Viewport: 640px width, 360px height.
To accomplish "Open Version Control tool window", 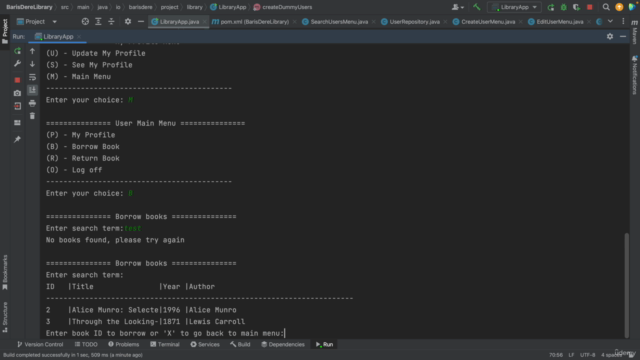I will point(40,344).
